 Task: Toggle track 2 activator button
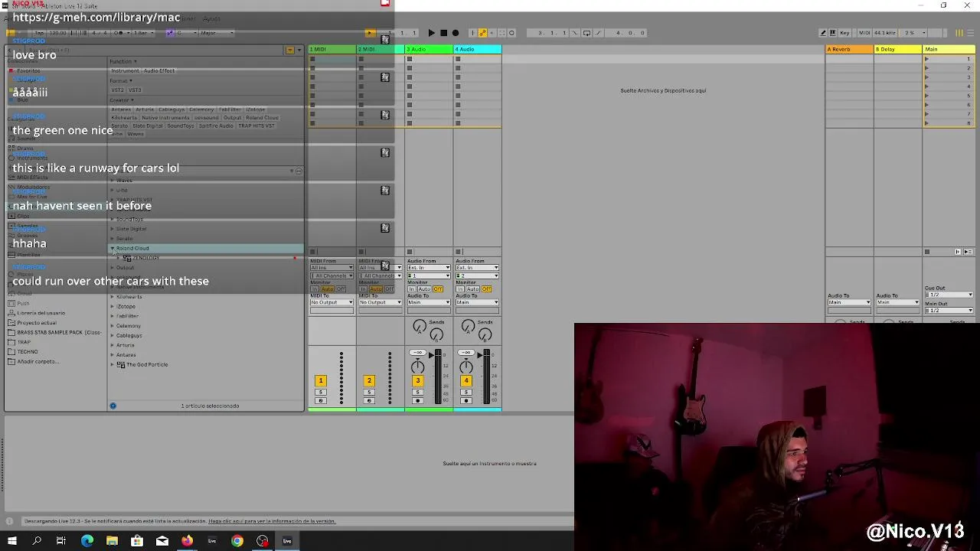[369, 380]
